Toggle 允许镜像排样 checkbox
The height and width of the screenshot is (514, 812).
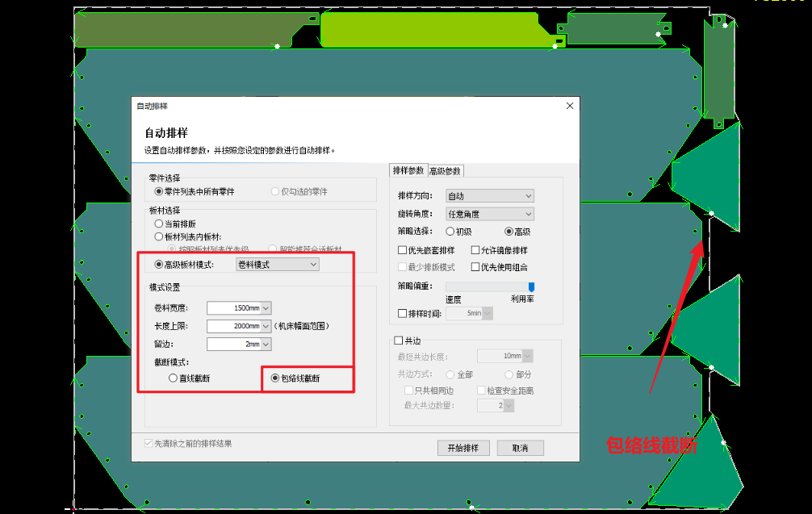pos(475,250)
